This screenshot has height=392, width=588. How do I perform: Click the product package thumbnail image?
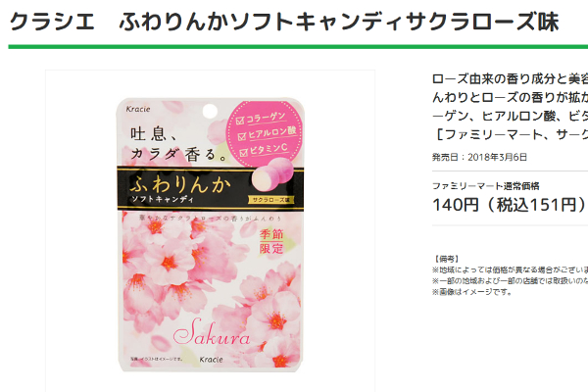click(210, 235)
